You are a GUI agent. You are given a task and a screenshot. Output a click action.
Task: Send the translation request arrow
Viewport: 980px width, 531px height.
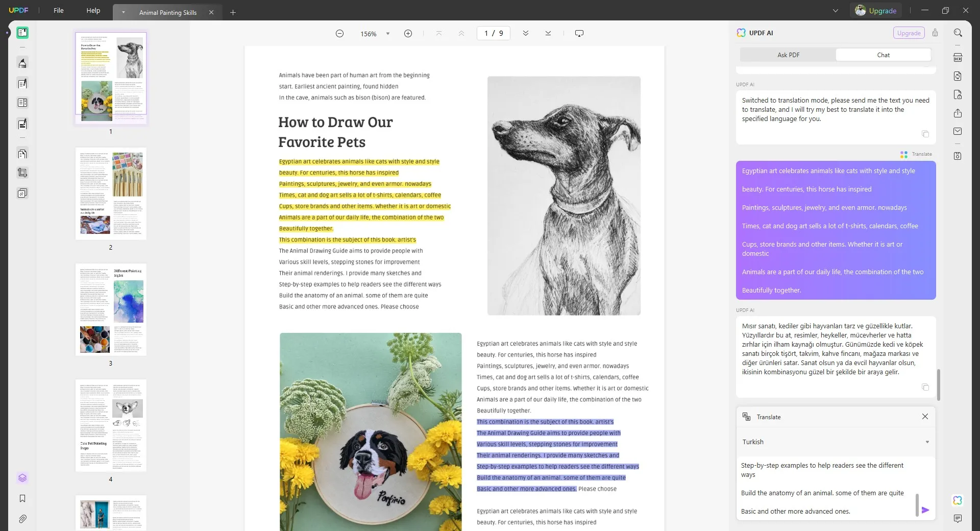coord(925,510)
